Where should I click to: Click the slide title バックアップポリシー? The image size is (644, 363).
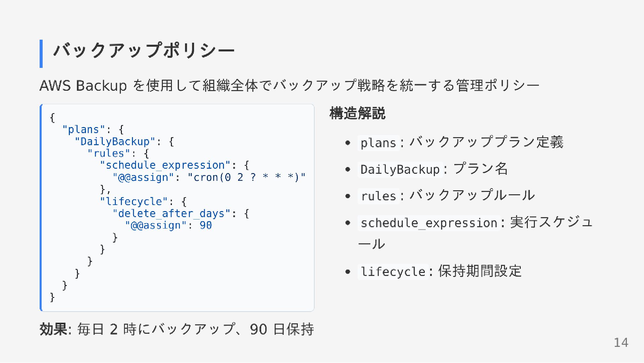(144, 51)
